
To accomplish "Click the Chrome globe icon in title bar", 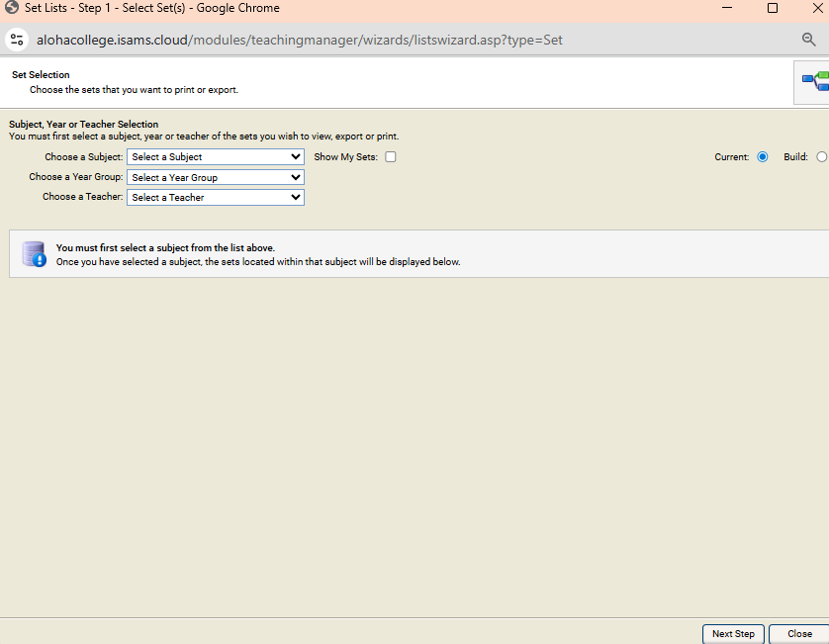I will tap(12, 8).
